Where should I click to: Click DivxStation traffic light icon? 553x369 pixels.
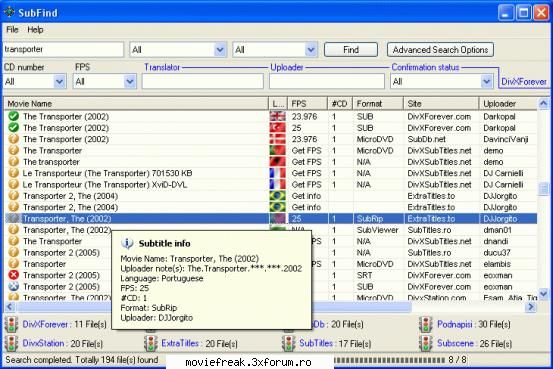click(x=11, y=343)
